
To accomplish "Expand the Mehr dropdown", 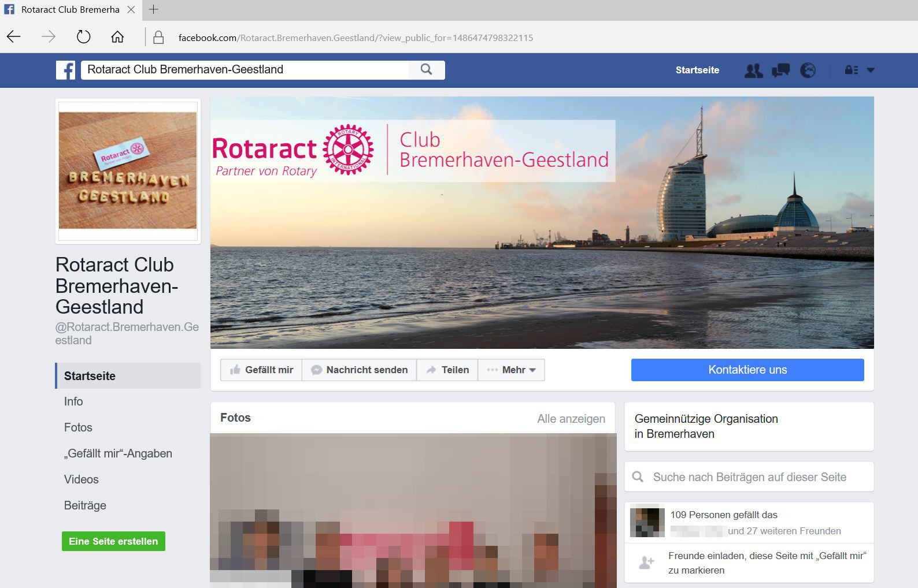I will coord(511,370).
